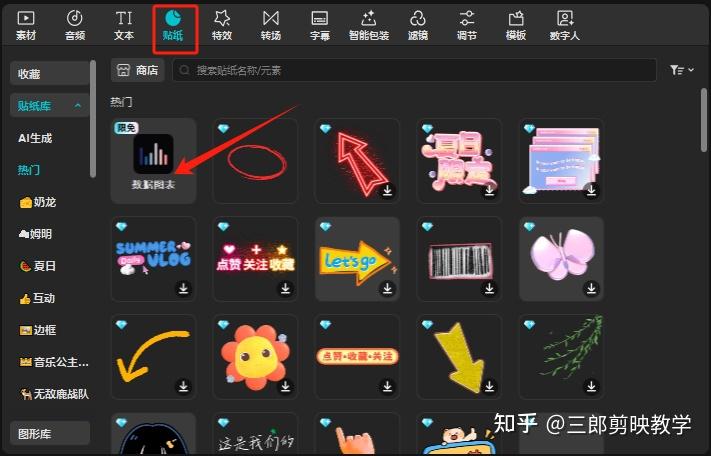Click the sticker grid vertical scrollbar

[704, 120]
